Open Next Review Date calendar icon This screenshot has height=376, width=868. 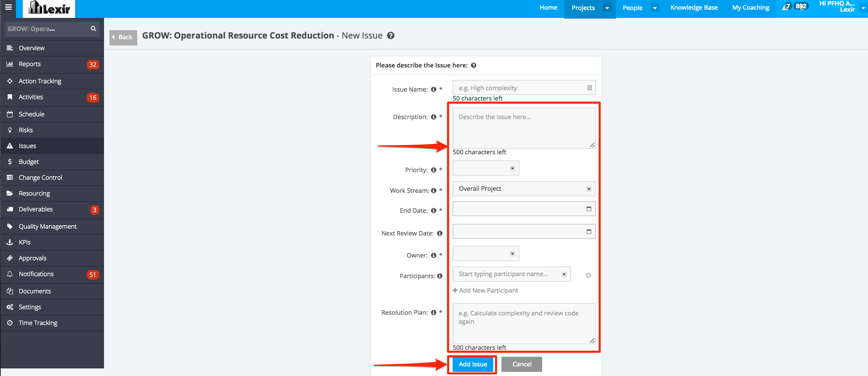[x=589, y=232]
